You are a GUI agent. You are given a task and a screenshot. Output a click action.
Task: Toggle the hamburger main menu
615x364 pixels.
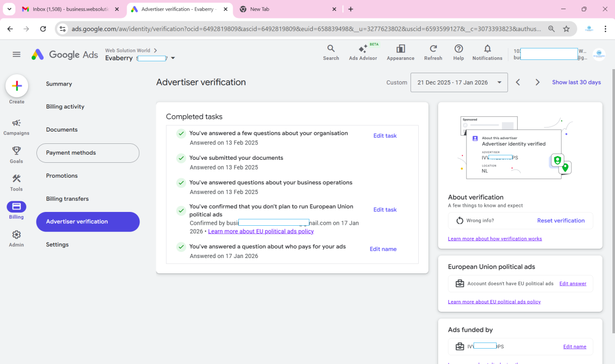pos(16,54)
